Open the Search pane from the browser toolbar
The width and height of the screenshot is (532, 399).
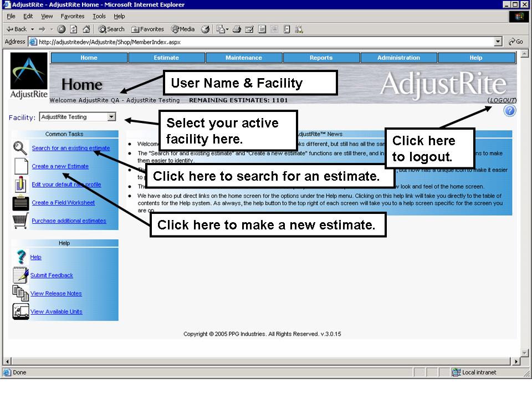111,29
